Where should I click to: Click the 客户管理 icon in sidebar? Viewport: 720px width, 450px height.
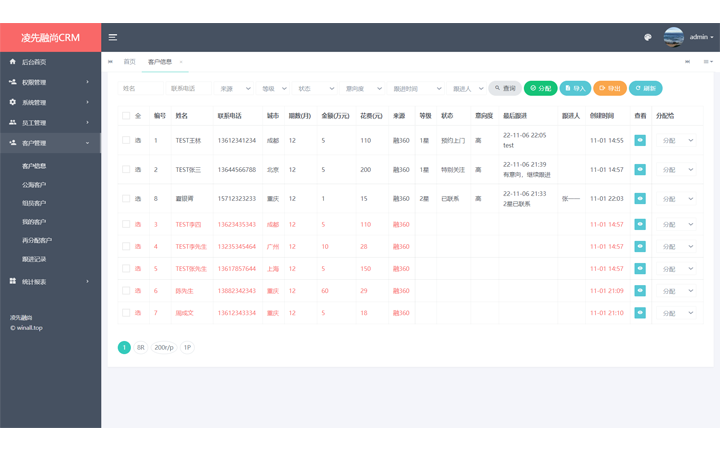click(12, 143)
